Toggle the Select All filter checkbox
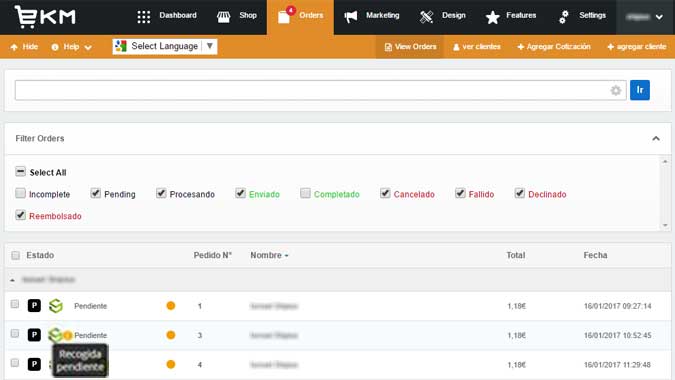The image size is (675, 380). (x=20, y=171)
